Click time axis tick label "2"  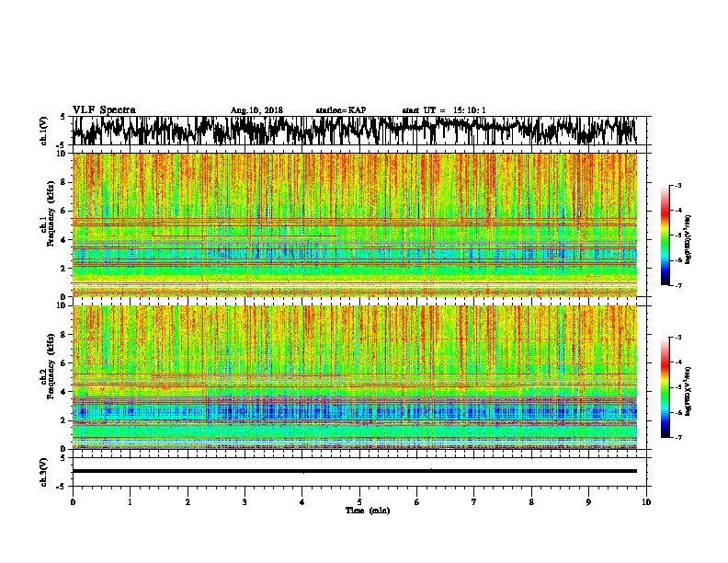188,502
